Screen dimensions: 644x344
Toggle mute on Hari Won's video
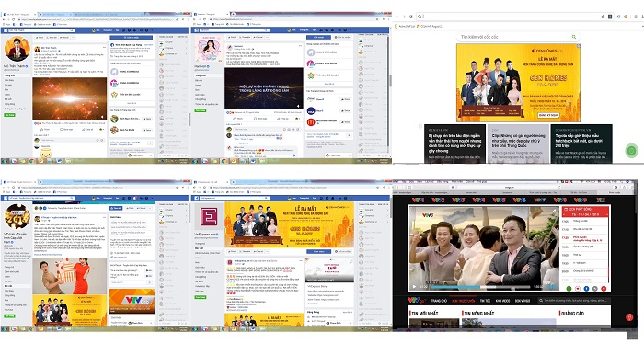click(x=299, y=107)
